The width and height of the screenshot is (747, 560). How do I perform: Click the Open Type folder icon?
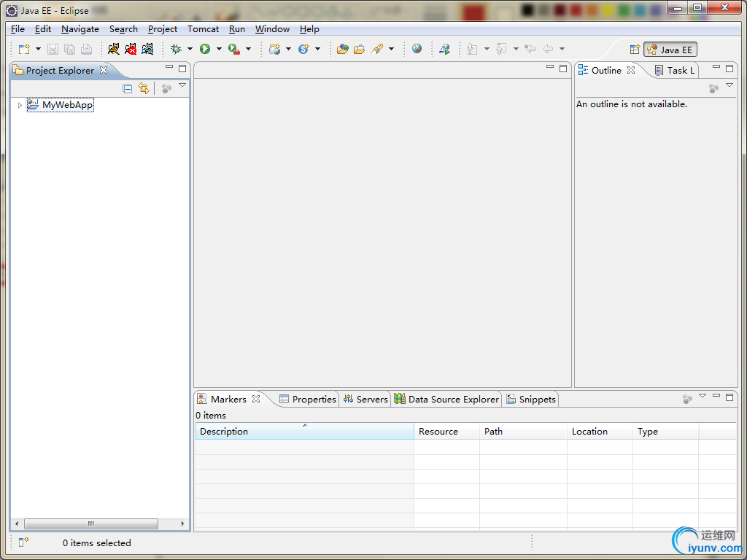pyautogui.click(x=343, y=49)
